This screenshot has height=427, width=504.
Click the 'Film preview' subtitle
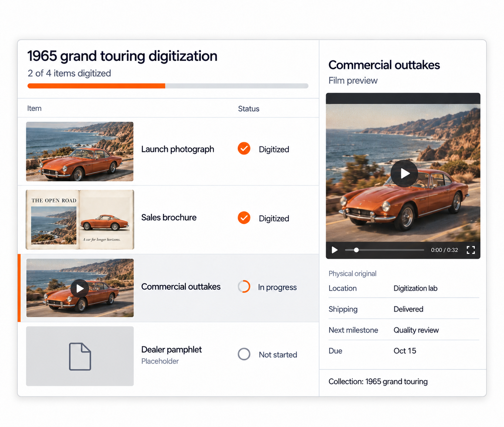pos(353,81)
